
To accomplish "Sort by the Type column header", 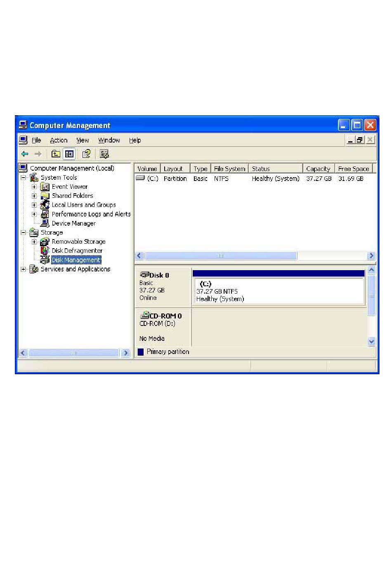I will coord(200,169).
